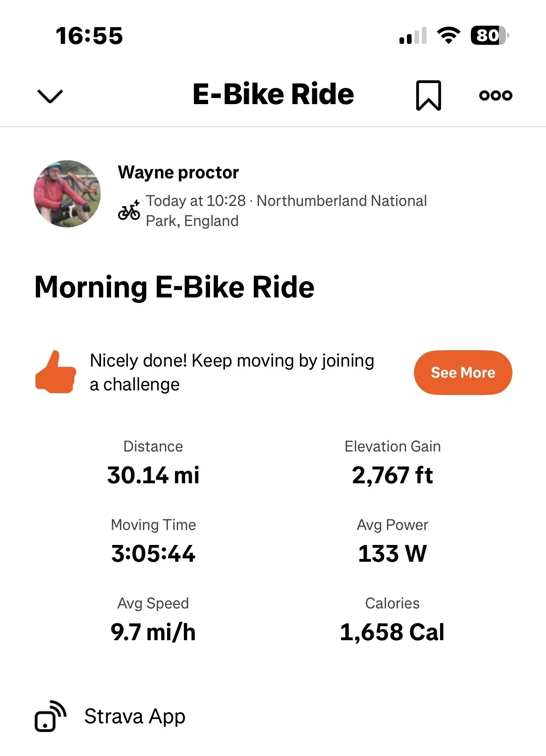Open Wayne proctor's profile photo

(x=67, y=194)
